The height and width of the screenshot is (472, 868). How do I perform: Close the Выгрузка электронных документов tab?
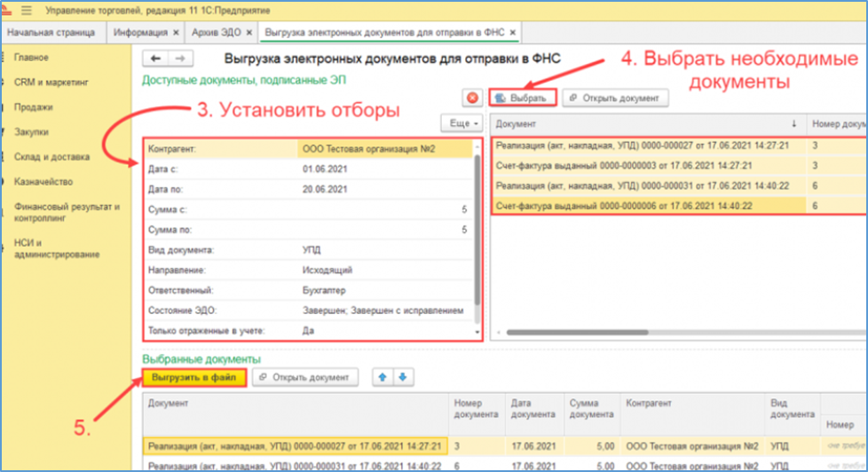513,33
